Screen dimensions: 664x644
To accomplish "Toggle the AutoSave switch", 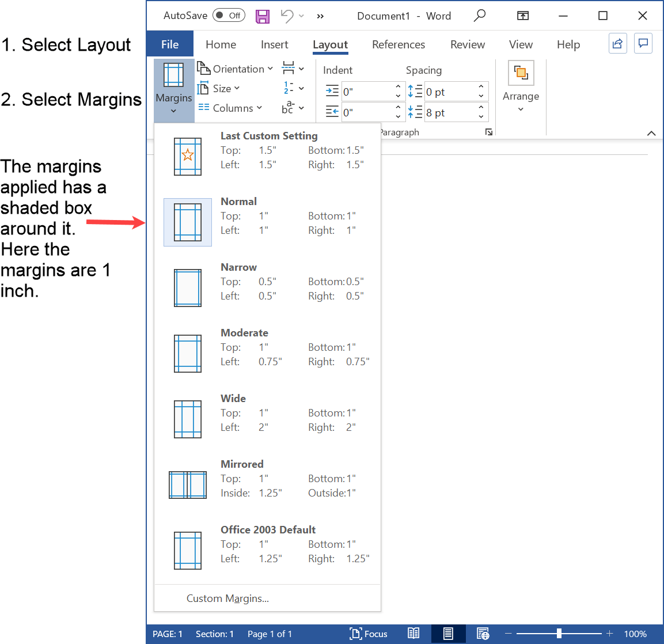I will pyautogui.click(x=229, y=16).
